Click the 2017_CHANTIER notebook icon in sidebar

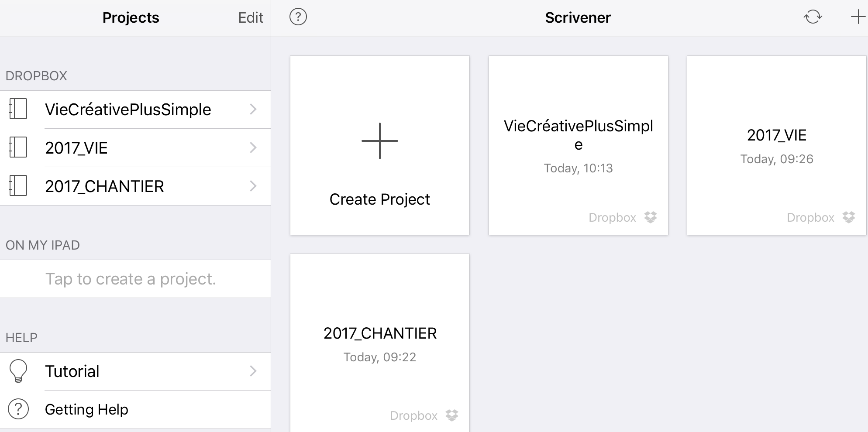coord(18,186)
